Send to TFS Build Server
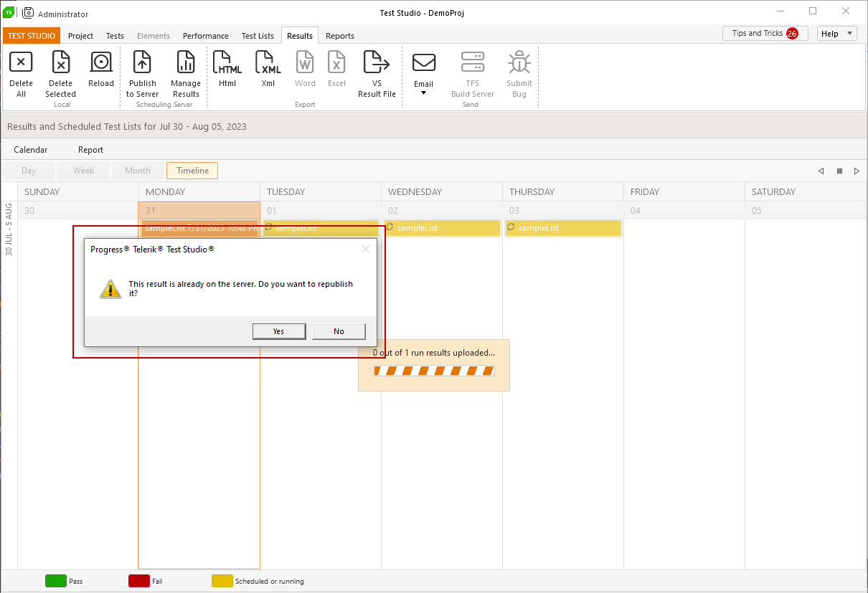Screen dimensions: 868x593 473,63
